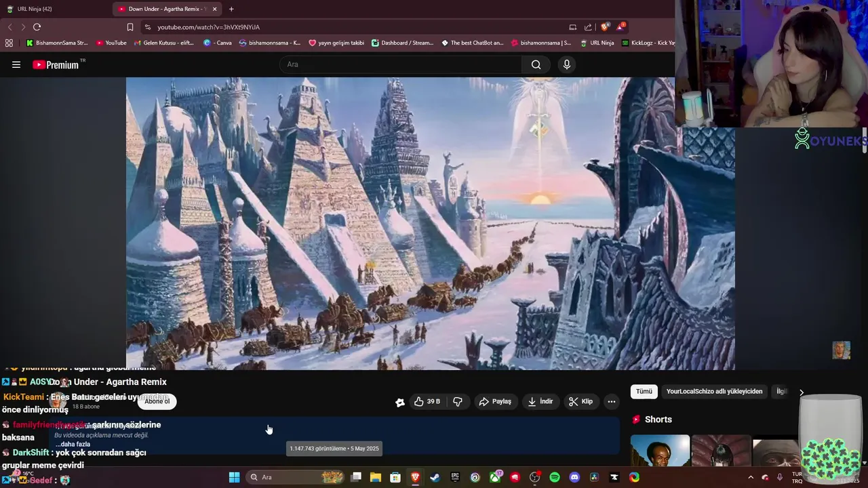The image size is (868, 488).
Task: Open the YouTube bookmark in bookmarks bar
Action: [x=111, y=43]
